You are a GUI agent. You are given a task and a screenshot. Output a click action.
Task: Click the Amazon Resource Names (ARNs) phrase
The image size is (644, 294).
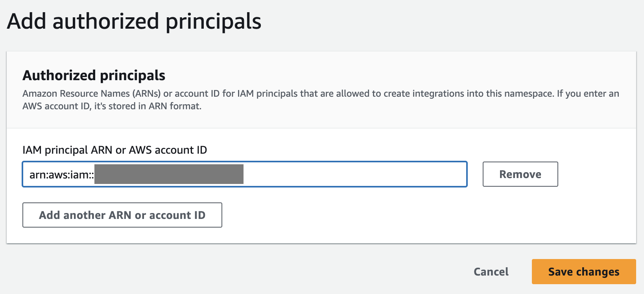tap(92, 94)
